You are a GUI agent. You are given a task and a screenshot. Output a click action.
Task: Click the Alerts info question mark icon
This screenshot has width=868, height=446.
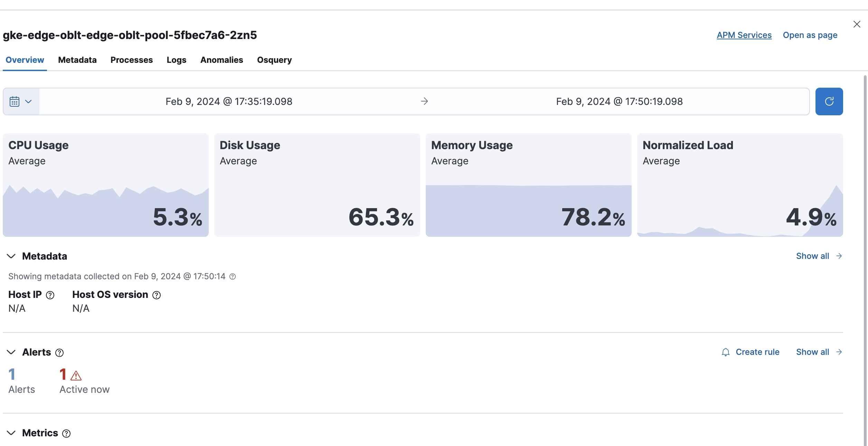(x=59, y=352)
